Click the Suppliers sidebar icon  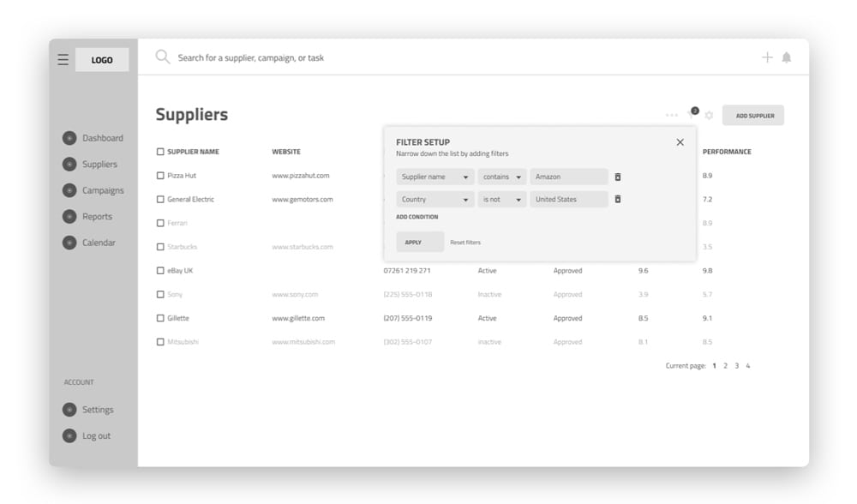[69, 164]
